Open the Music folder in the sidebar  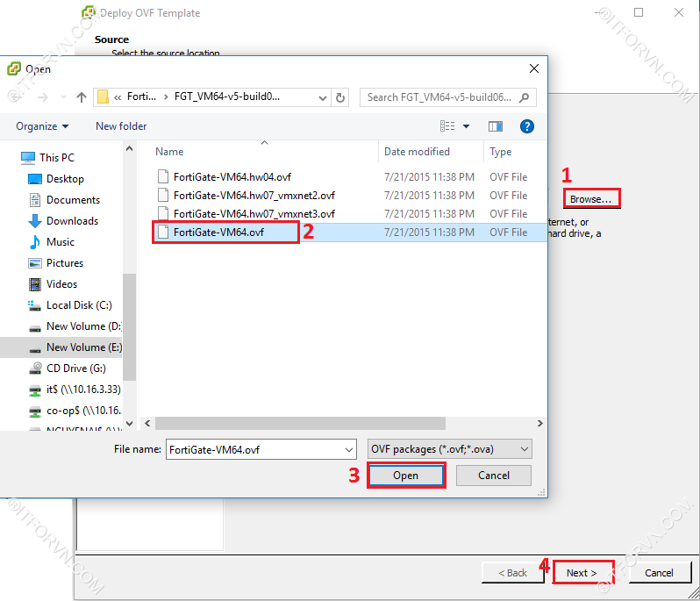60,242
